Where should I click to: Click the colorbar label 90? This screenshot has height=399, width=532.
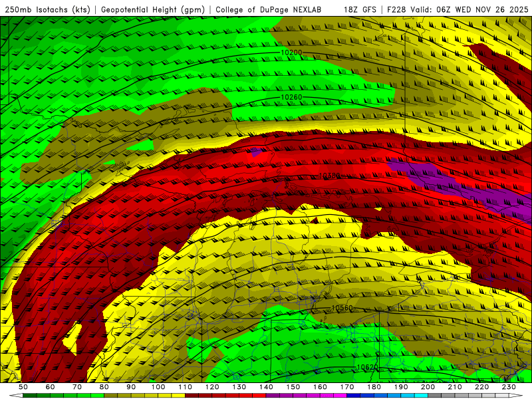tap(131, 387)
